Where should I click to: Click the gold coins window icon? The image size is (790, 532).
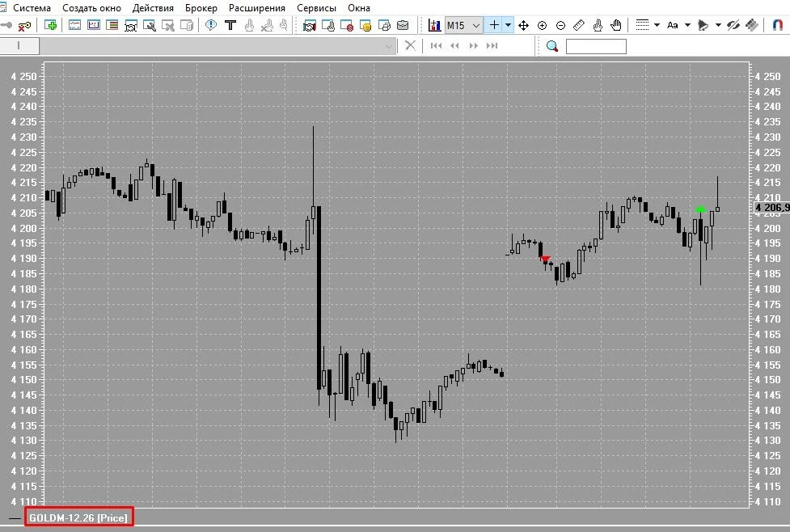(x=365, y=25)
